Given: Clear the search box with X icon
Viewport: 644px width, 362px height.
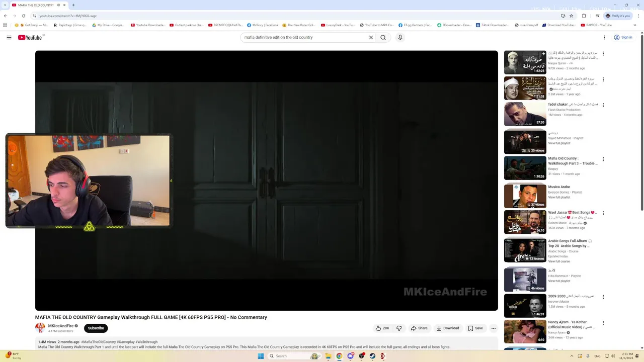Looking at the screenshot, I should [371, 37].
